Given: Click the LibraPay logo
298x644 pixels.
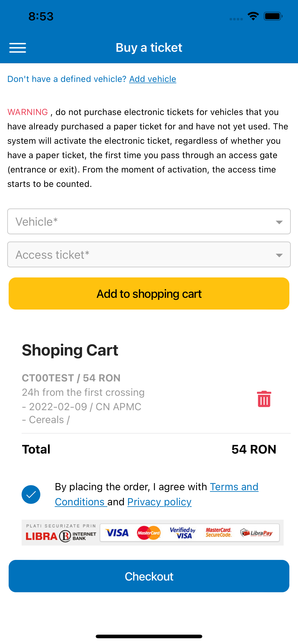Looking at the screenshot, I should (x=256, y=533).
